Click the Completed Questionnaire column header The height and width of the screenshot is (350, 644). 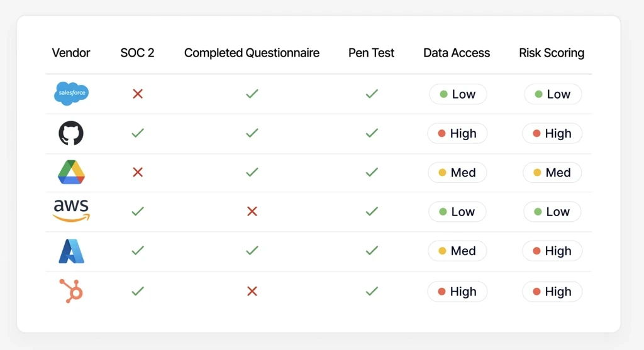pyautogui.click(x=252, y=53)
